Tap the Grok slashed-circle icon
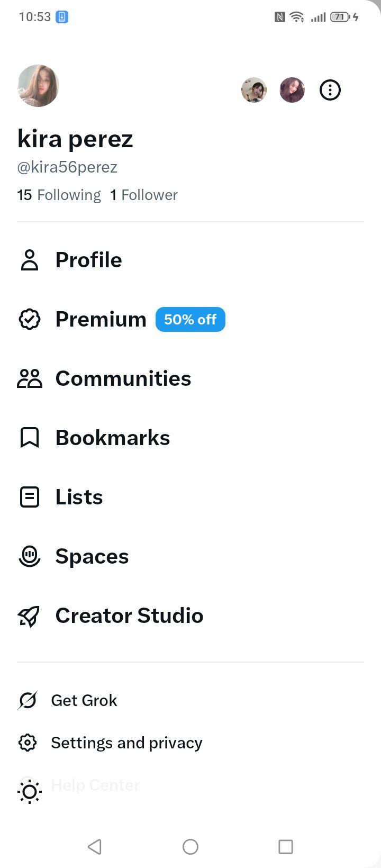 point(28,700)
